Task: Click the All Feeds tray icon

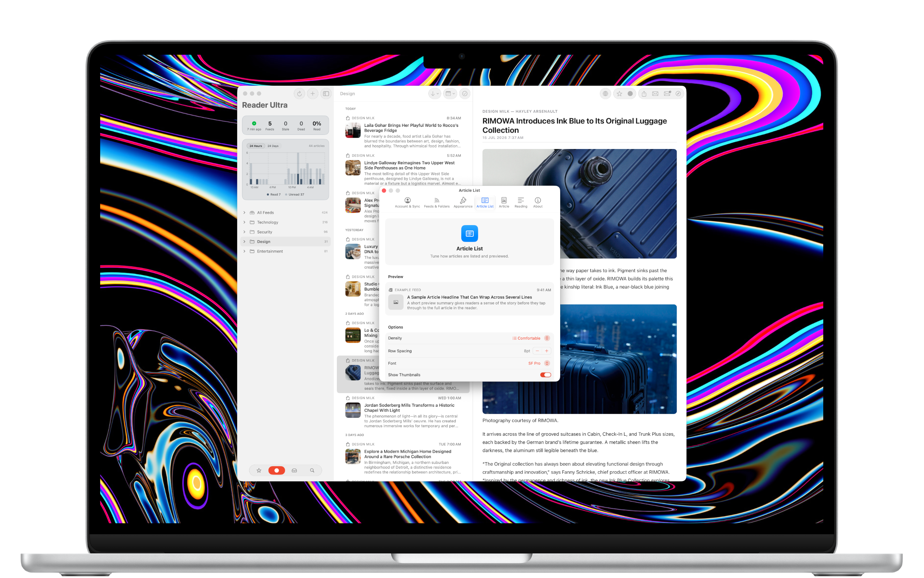Action: coord(252,213)
